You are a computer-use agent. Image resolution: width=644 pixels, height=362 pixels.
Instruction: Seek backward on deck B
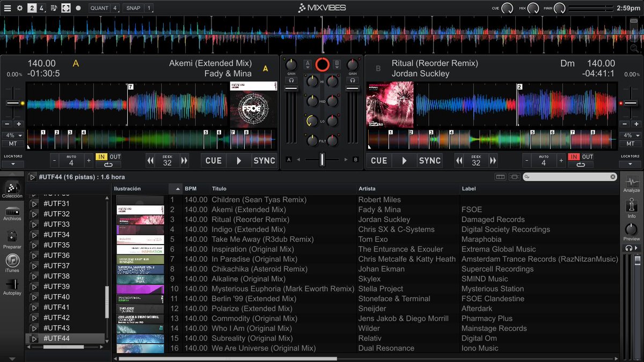pyautogui.click(x=459, y=160)
